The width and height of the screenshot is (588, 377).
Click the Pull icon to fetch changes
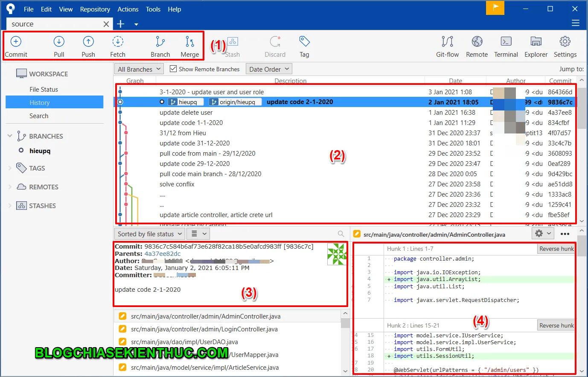pos(58,46)
